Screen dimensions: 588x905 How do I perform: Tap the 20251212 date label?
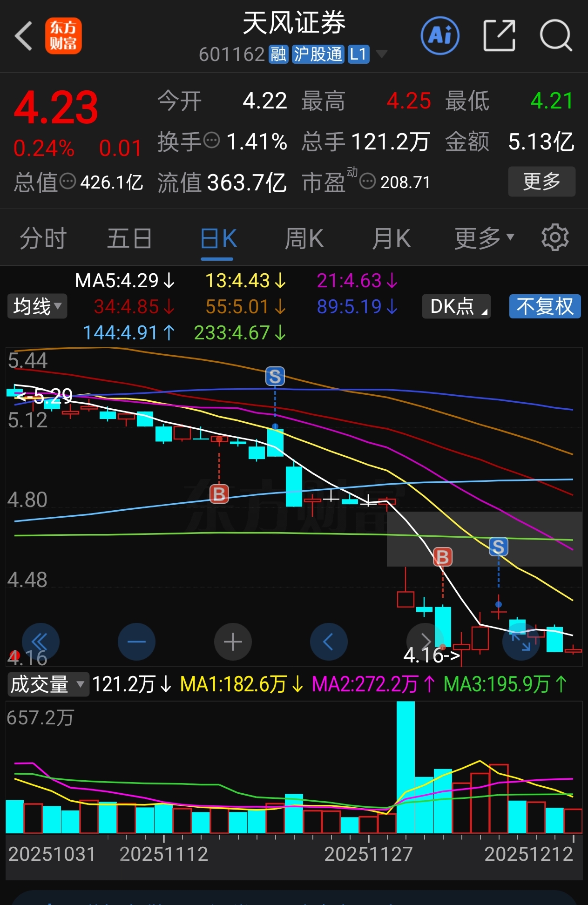(528, 854)
